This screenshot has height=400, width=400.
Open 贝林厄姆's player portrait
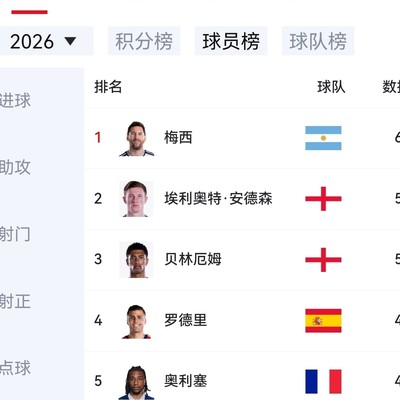[137, 260]
